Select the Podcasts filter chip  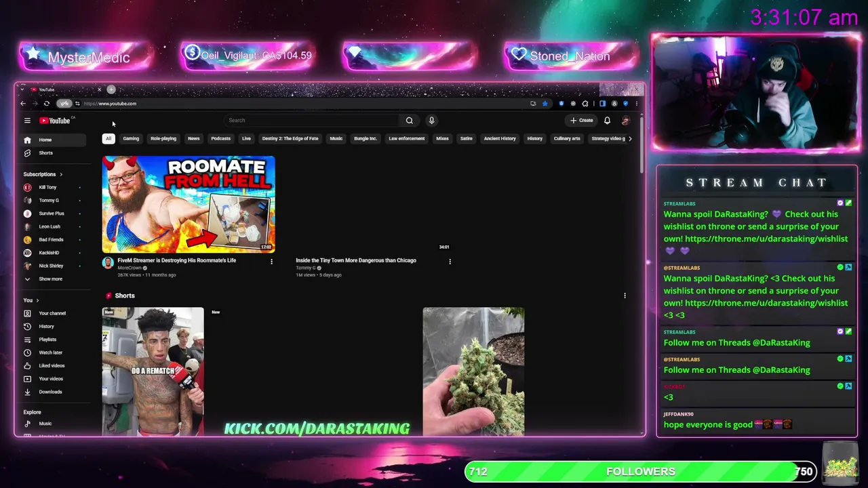[221, 139]
